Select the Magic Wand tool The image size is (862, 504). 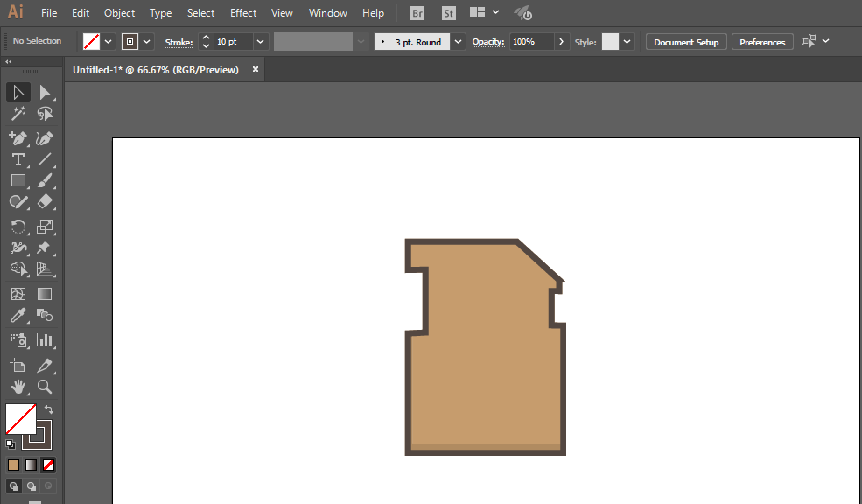coord(18,113)
